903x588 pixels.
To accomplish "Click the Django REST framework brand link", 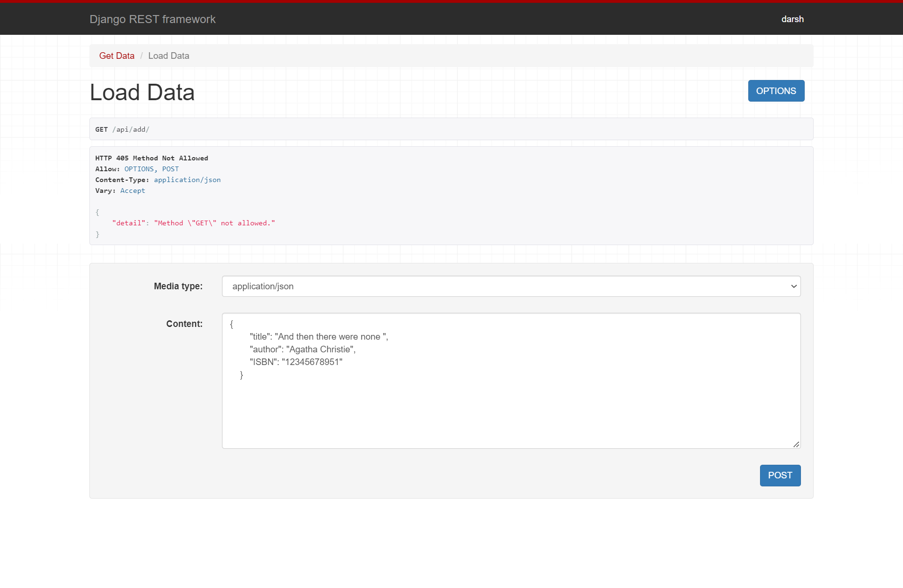I will (x=152, y=19).
